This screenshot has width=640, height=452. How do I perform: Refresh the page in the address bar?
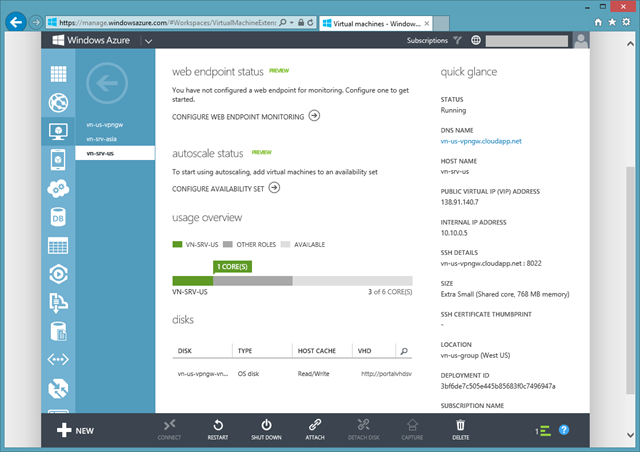(311, 22)
